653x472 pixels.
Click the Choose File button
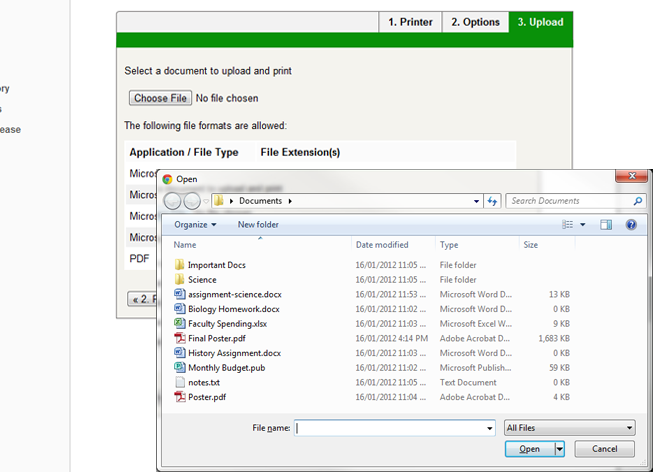(x=160, y=98)
